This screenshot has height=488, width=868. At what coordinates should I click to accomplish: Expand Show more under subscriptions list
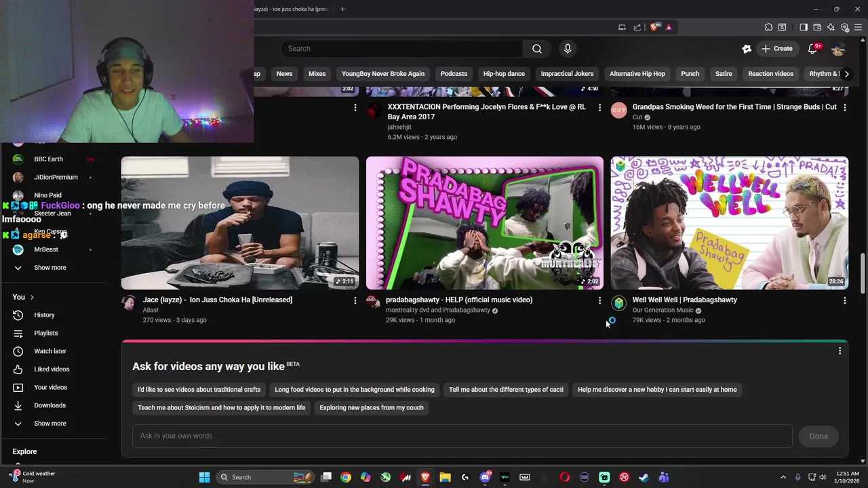(x=54, y=268)
